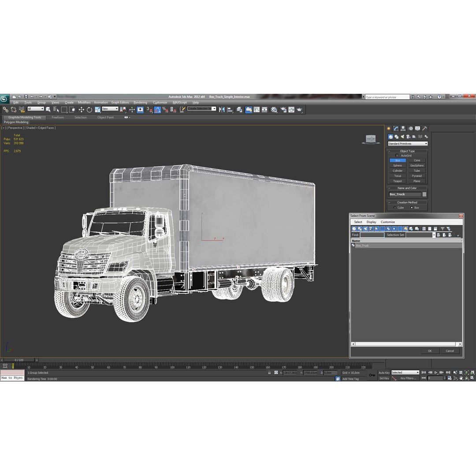Viewport: 476px width, 476px height.
Task: Collapse the Name and Color rollout
Action: coord(407,188)
